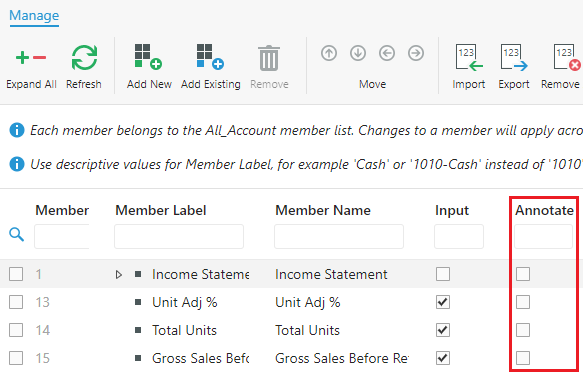Select row 15 checkbox
This screenshot has width=583, height=377.
point(16,358)
